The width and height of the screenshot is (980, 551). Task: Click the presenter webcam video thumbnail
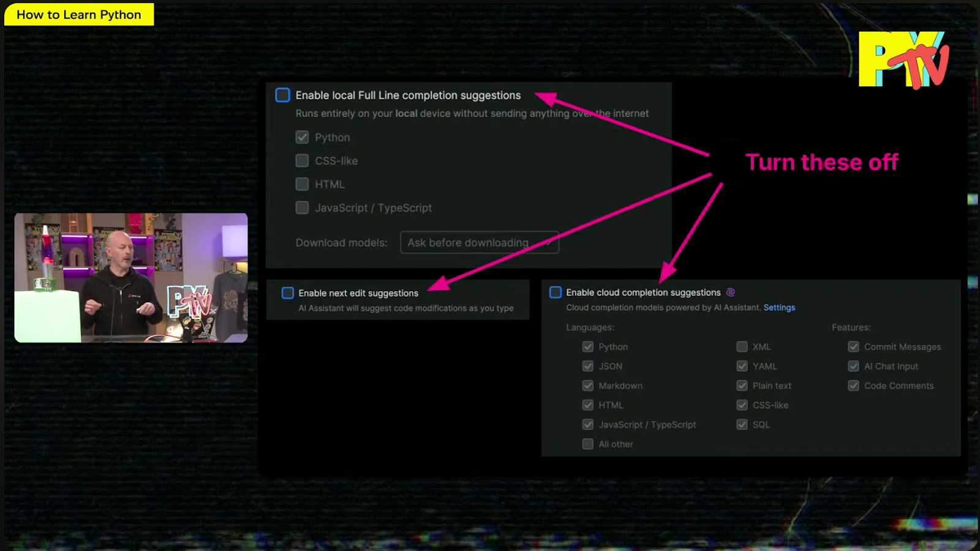pos(131,278)
